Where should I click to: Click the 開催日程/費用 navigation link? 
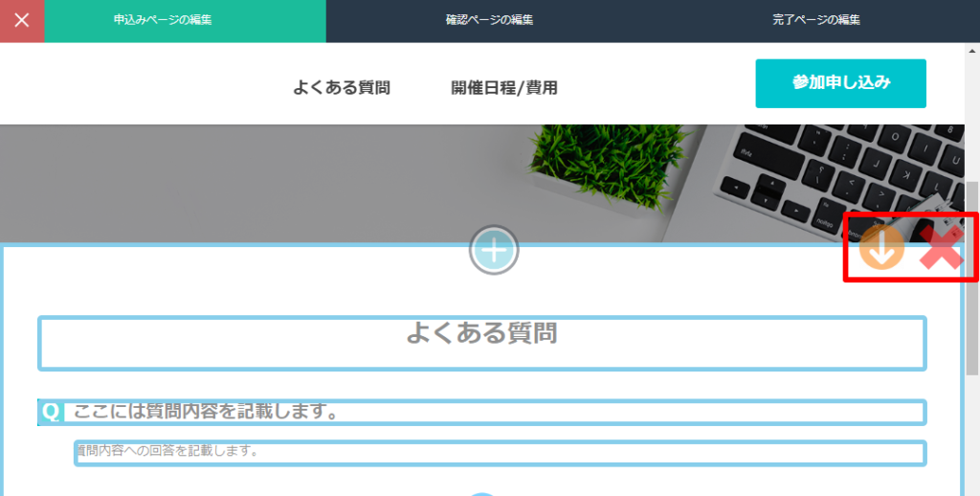point(504,87)
